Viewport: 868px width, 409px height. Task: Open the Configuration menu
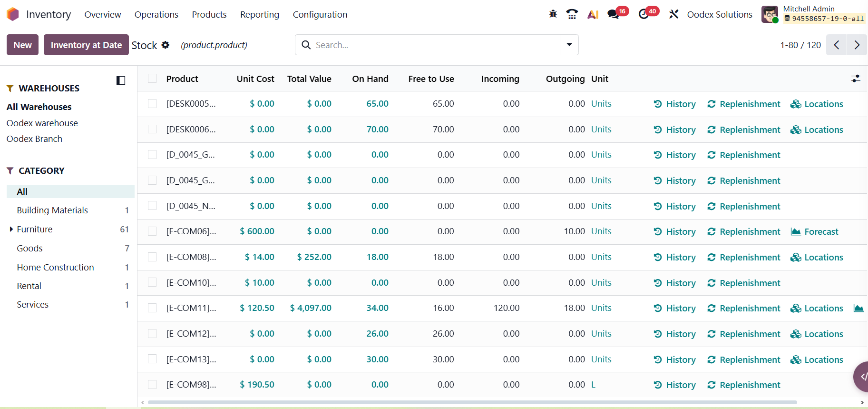[x=320, y=14]
